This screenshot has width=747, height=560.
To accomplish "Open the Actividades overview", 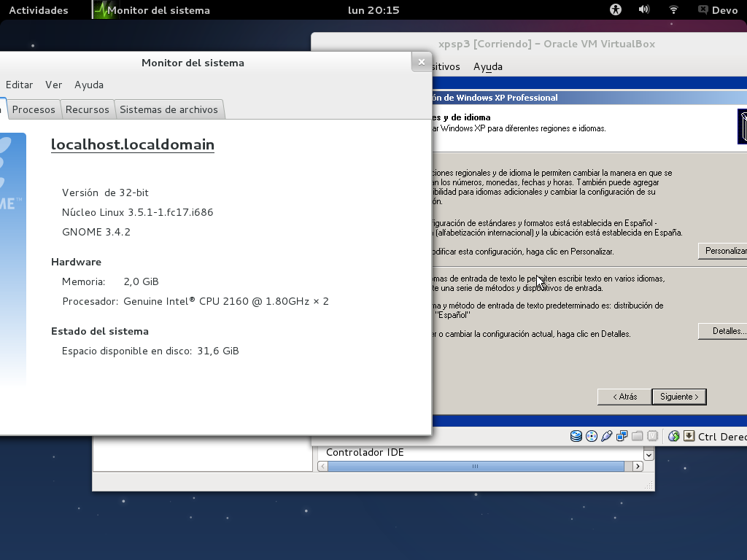I will coord(39,10).
